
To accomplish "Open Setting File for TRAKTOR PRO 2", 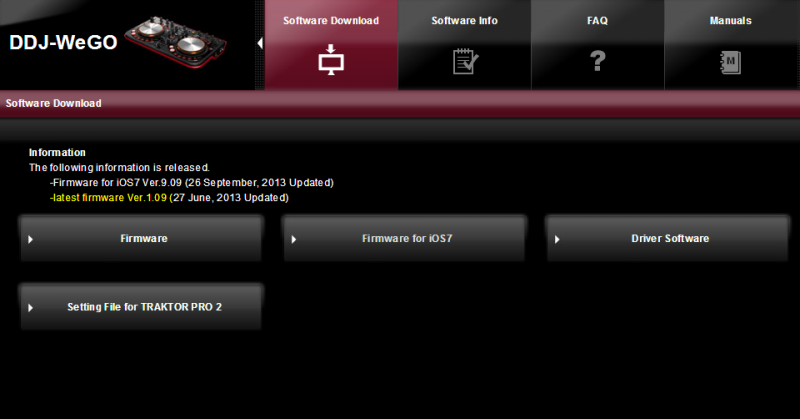I will [141, 307].
